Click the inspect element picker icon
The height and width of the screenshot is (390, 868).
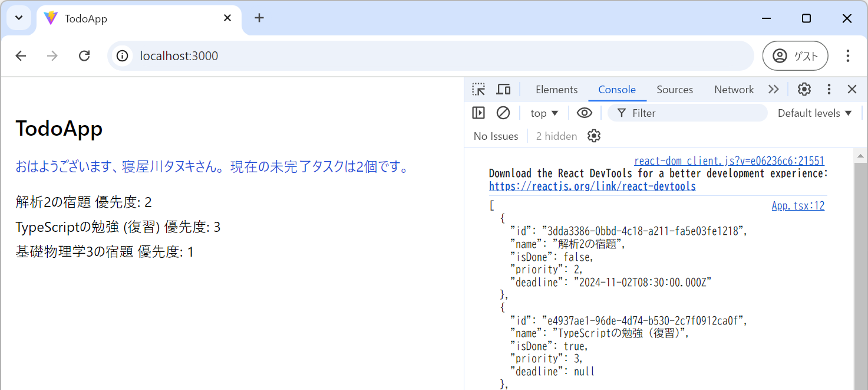point(478,90)
